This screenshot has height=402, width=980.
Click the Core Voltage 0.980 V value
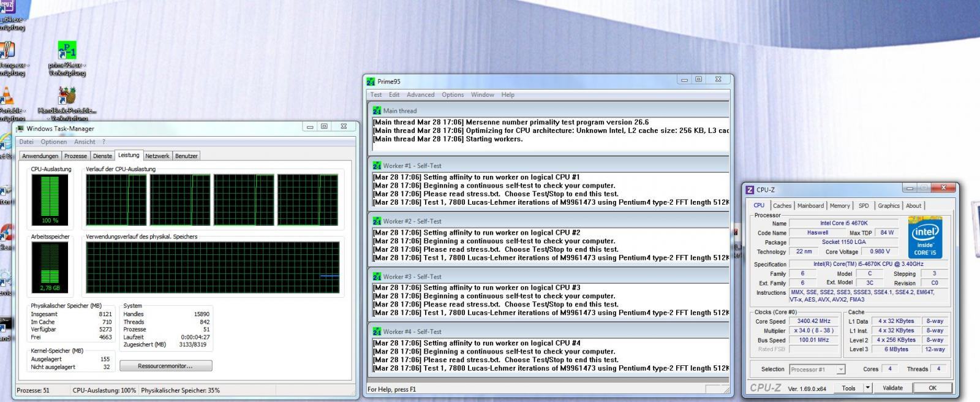(x=880, y=251)
